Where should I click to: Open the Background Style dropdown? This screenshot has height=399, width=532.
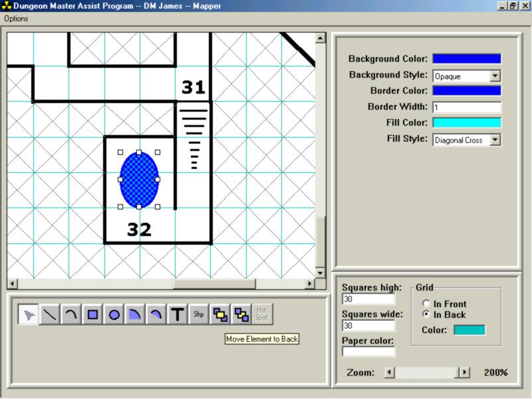[x=494, y=76]
